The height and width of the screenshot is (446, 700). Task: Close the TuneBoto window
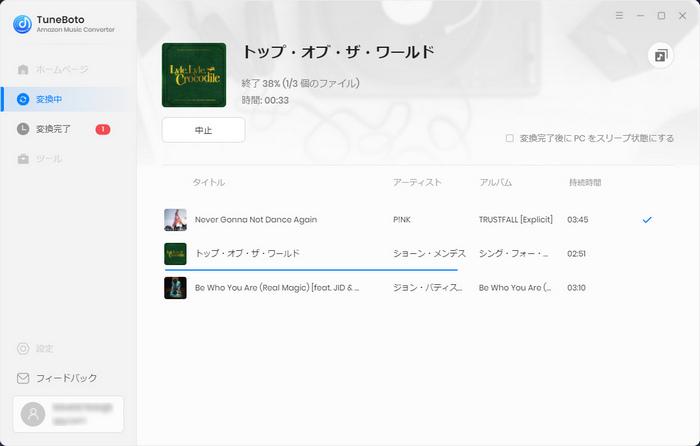(x=682, y=16)
